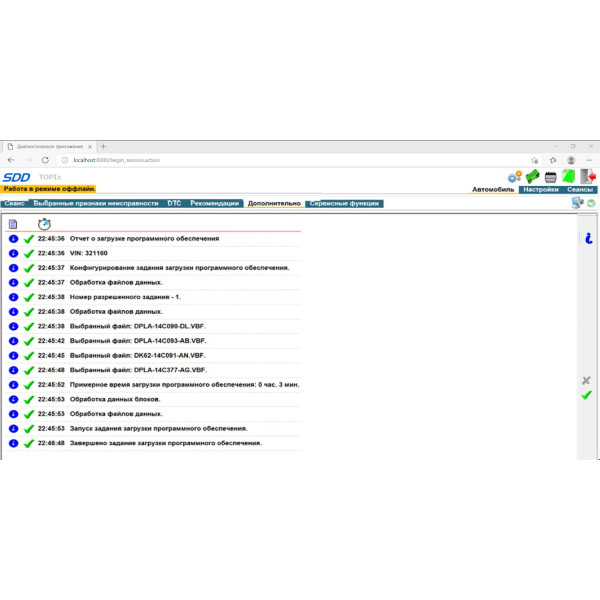The height and width of the screenshot is (600, 600).
Task: Click the green battery/voltage icon
Action: point(533,177)
